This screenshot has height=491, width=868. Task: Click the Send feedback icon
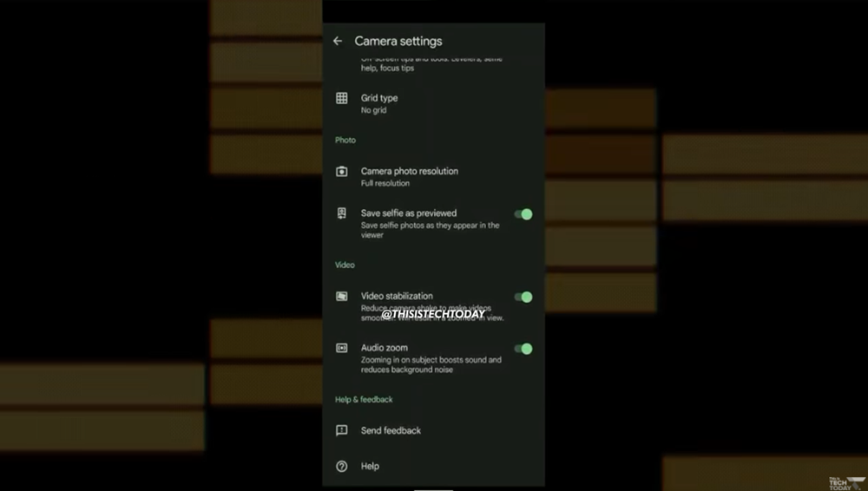342,430
